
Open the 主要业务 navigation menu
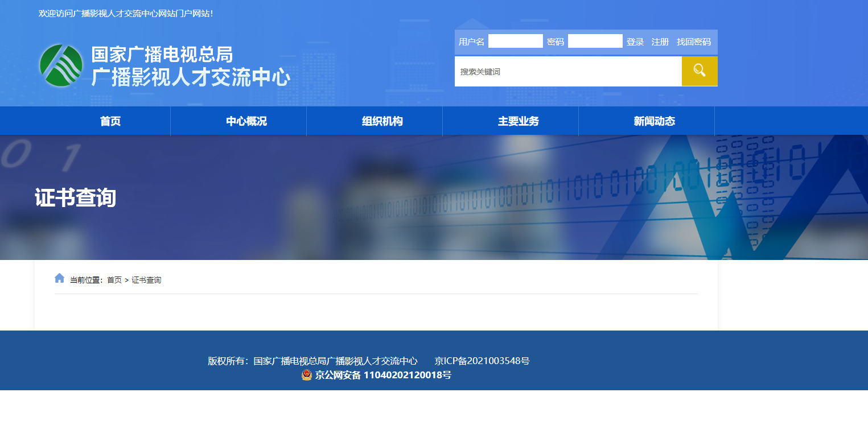pyautogui.click(x=519, y=121)
